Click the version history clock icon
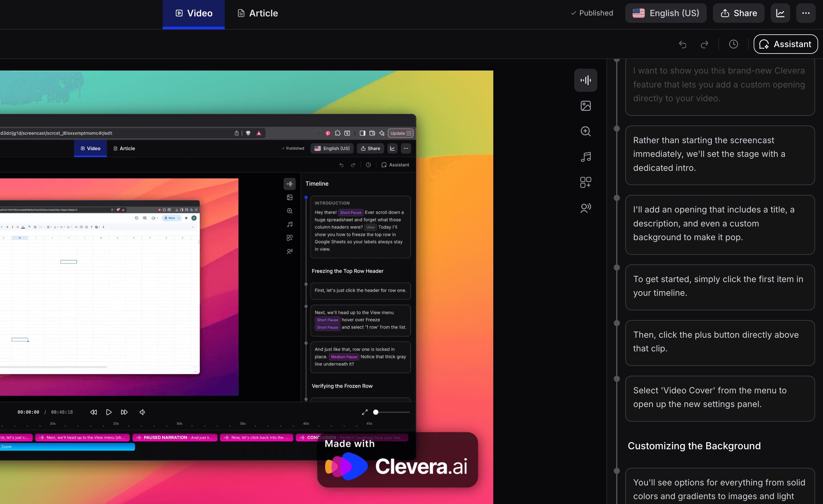This screenshot has height=504, width=823. pos(734,44)
